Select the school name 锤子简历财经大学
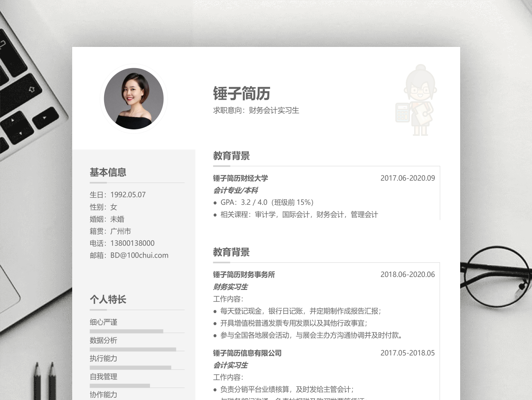This screenshot has width=532, height=400. click(x=240, y=178)
